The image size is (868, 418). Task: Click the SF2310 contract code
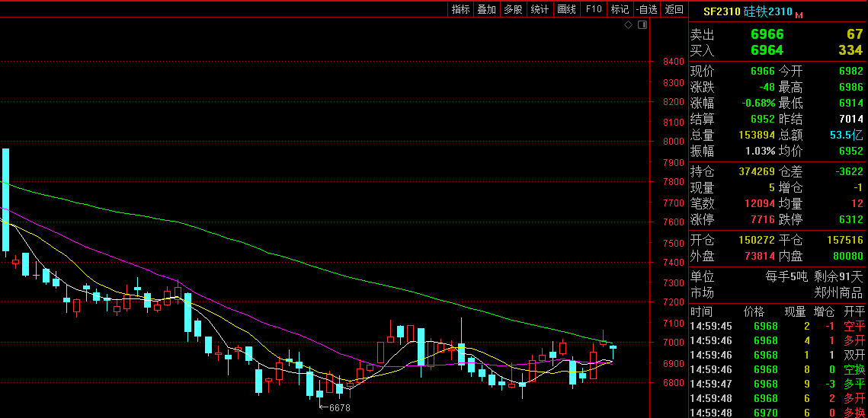720,11
